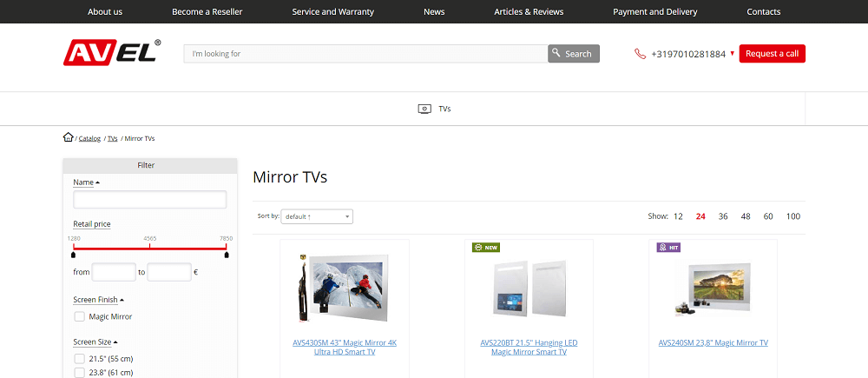This screenshot has width=868, height=378.
Task: Click the price from input field
Action: point(114,272)
